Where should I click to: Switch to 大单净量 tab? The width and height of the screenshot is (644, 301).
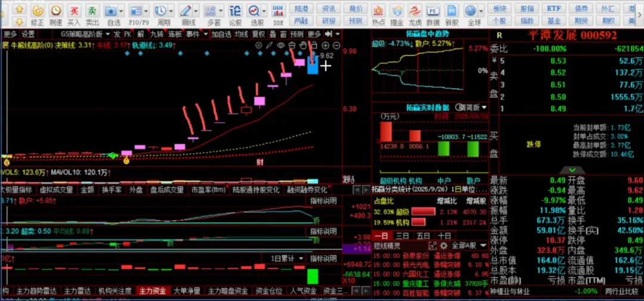pyautogui.click(x=187, y=291)
